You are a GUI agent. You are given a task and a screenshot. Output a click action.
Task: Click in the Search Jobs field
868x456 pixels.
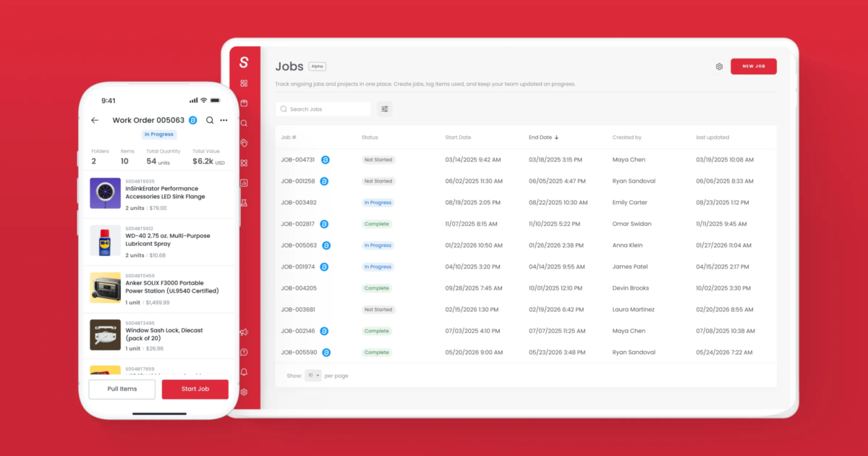point(323,109)
